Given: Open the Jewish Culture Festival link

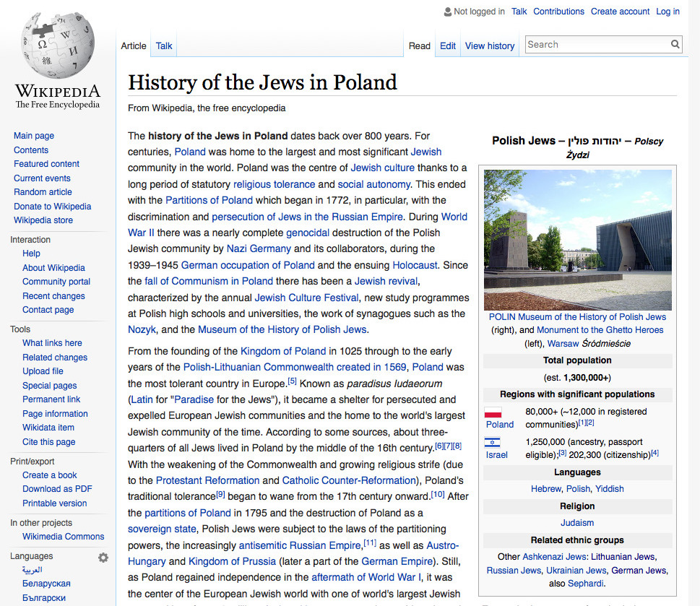Looking at the screenshot, I should [x=306, y=298].
